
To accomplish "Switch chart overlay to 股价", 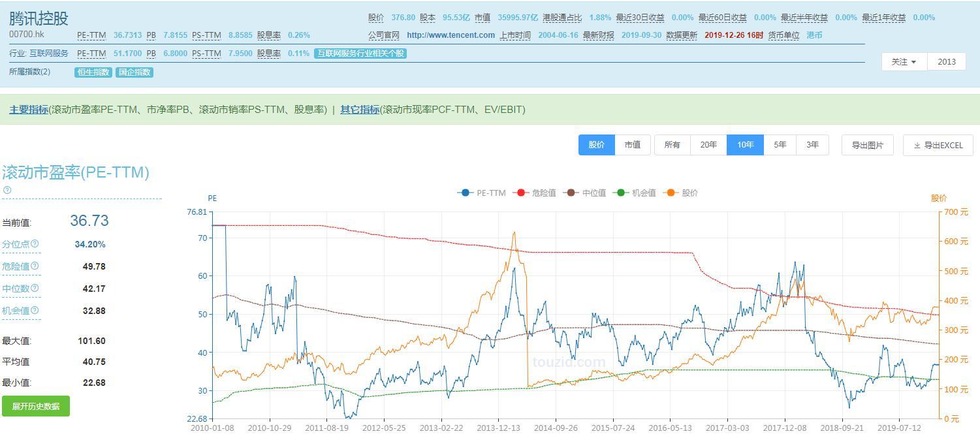I will [x=596, y=145].
